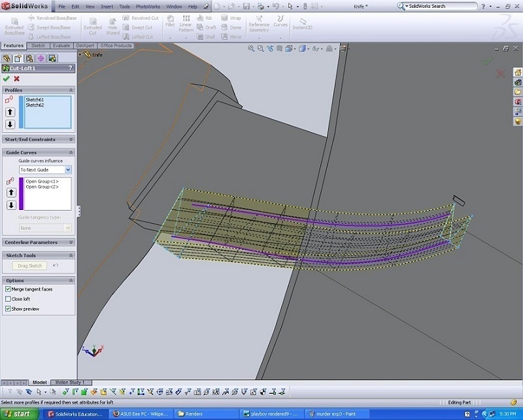Viewport: 523px width, 420px height.
Task: Disable the Show preview checkbox
Action: click(x=8, y=308)
